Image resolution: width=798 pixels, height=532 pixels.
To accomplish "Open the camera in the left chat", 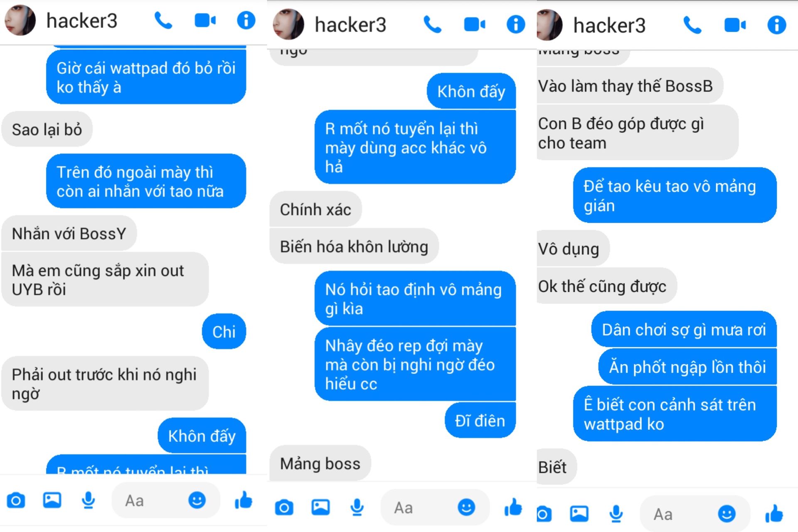I will coord(16,500).
